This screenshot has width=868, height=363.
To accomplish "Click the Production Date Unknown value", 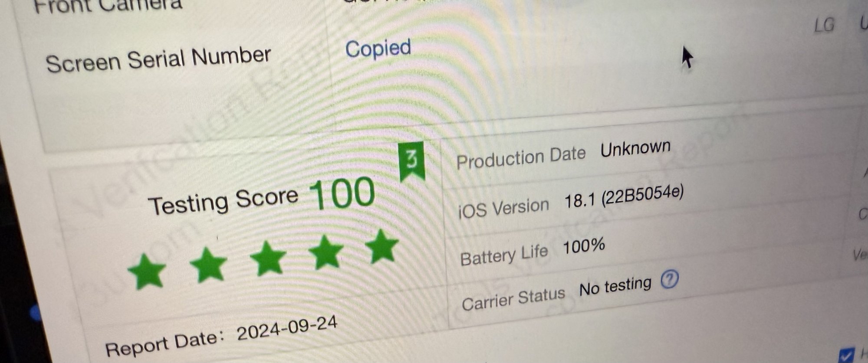I will coord(635,149).
